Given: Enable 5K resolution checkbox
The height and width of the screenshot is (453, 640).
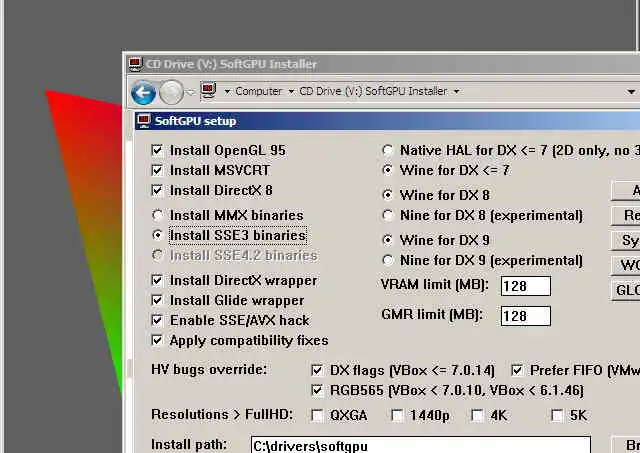Looking at the screenshot, I should click(x=557, y=415).
